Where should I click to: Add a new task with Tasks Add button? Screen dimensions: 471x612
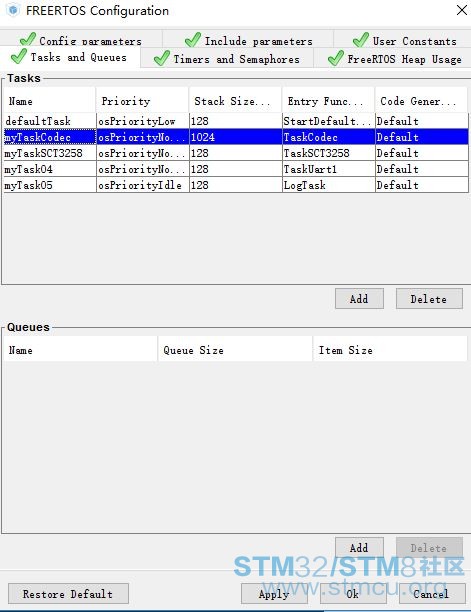359,299
